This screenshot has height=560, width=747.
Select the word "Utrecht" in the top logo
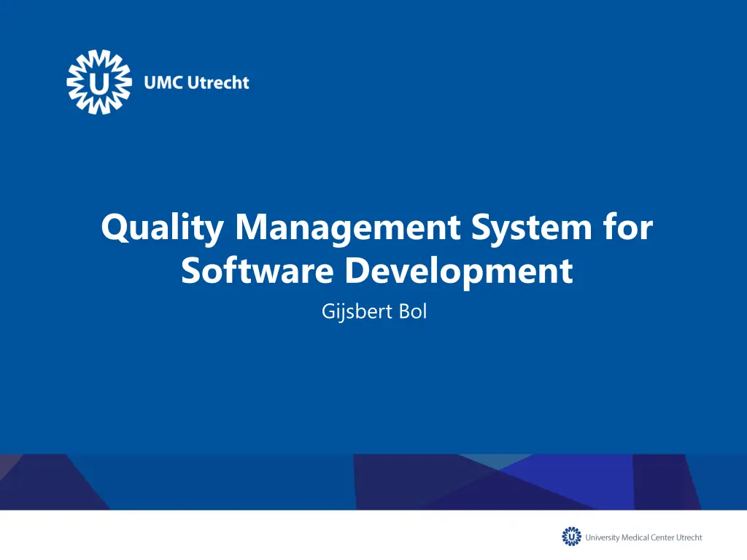point(218,83)
